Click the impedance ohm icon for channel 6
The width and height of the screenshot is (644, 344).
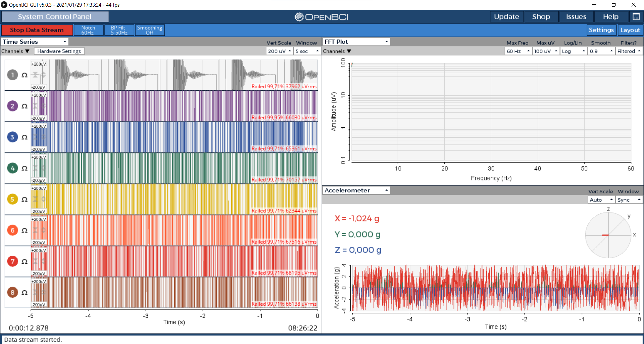[x=24, y=230]
